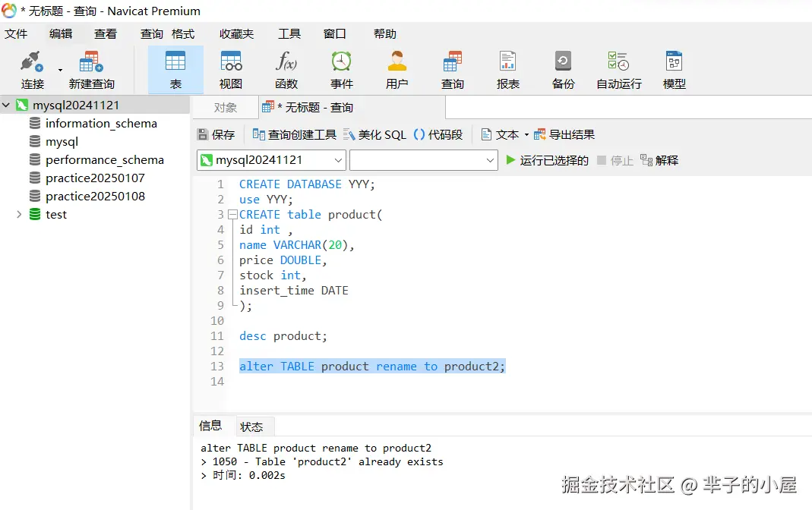Image resolution: width=812 pixels, height=510 pixels.
Task: Open the 事件 events toolbar icon
Action: click(x=342, y=70)
